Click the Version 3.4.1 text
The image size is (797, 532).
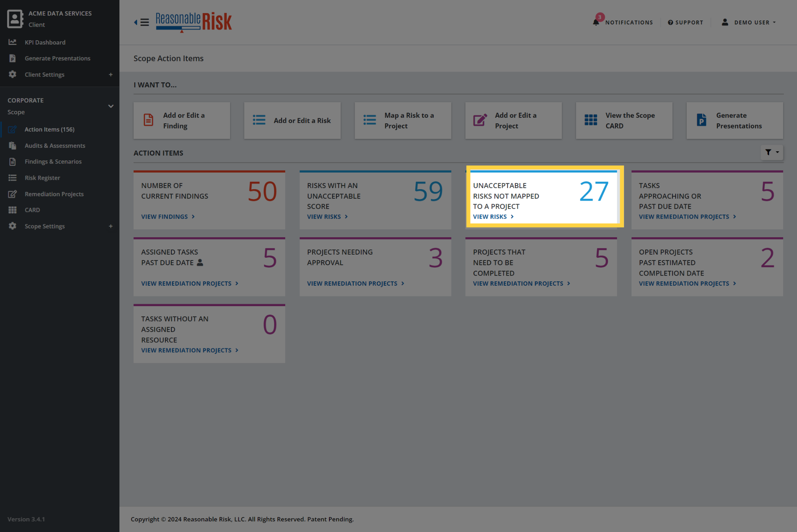pos(26,519)
